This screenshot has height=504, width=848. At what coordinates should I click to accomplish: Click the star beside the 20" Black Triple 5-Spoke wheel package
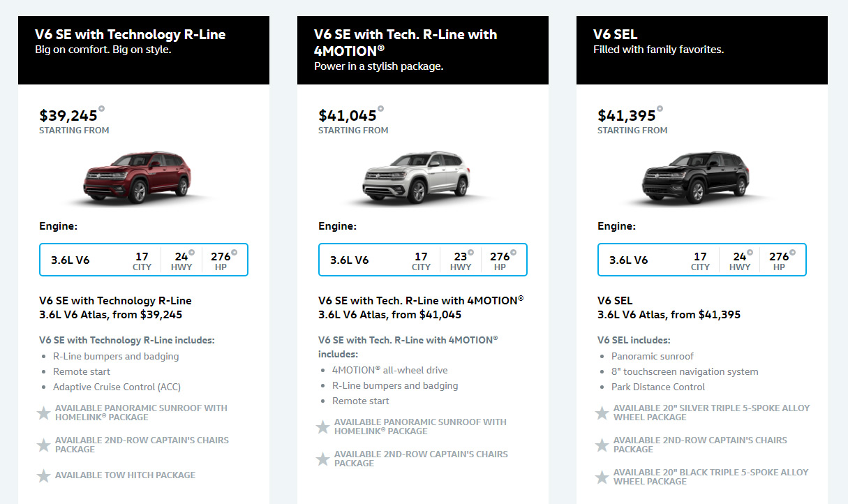(x=602, y=477)
